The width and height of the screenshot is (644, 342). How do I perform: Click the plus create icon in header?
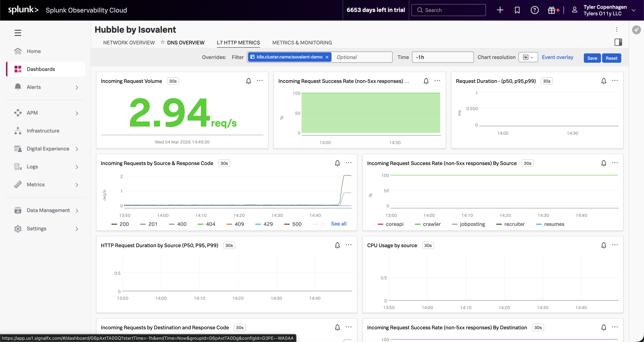500,10
